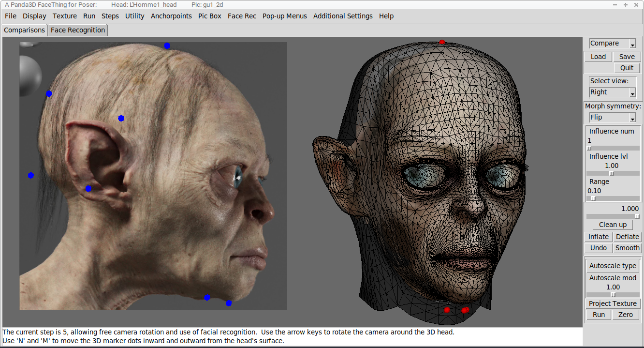This screenshot has width=644, height=348.
Task: Open the Texture menu
Action: pyautogui.click(x=65, y=16)
